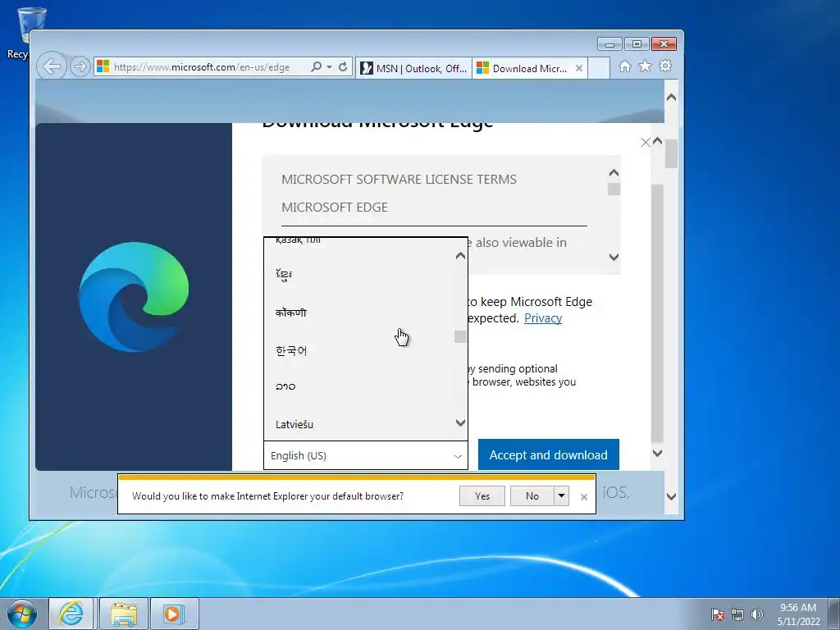
Task: Open Windows Media Player from taskbar
Action: click(x=174, y=614)
